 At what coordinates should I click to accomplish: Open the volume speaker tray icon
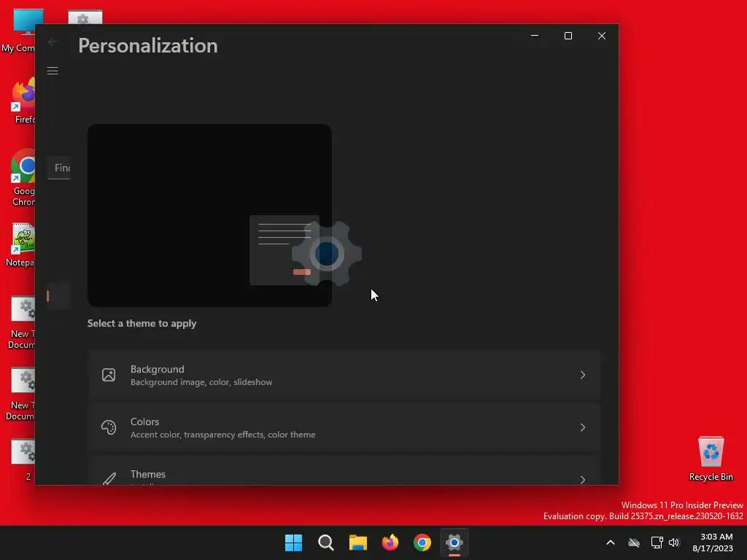pos(674,542)
